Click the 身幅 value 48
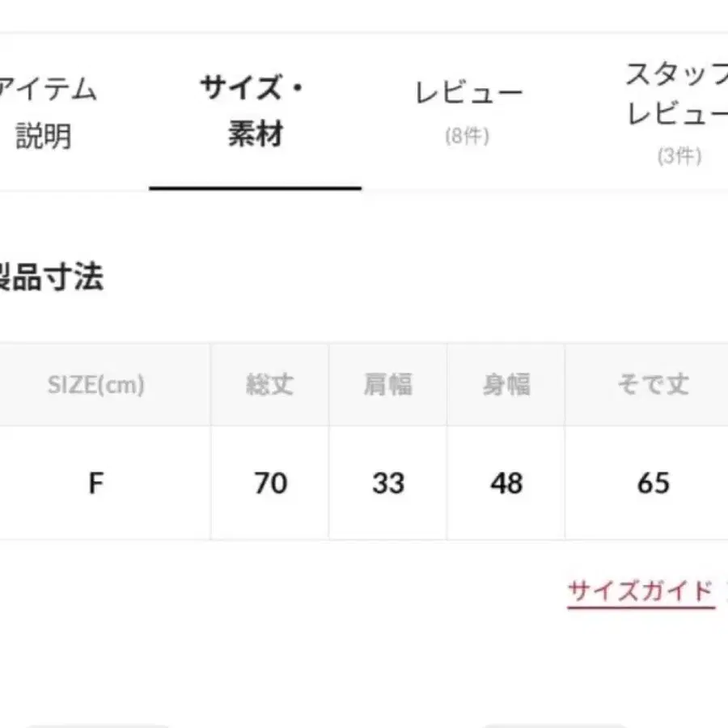 coord(506,483)
